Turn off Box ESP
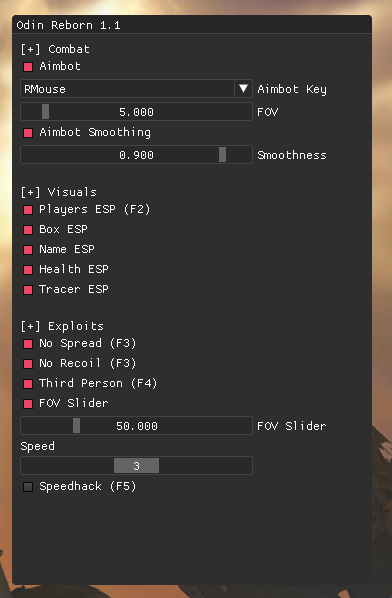This screenshot has height=598, width=392. [28, 230]
